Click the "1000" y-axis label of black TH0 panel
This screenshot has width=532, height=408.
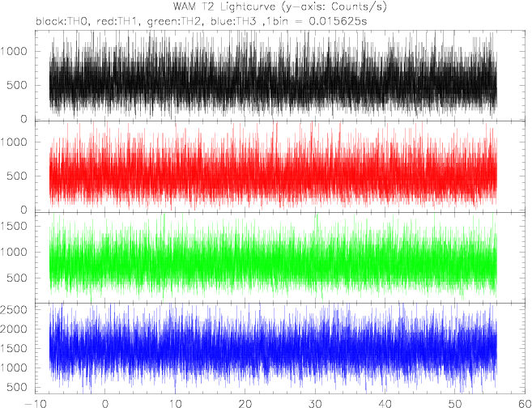click(x=14, y=51)
